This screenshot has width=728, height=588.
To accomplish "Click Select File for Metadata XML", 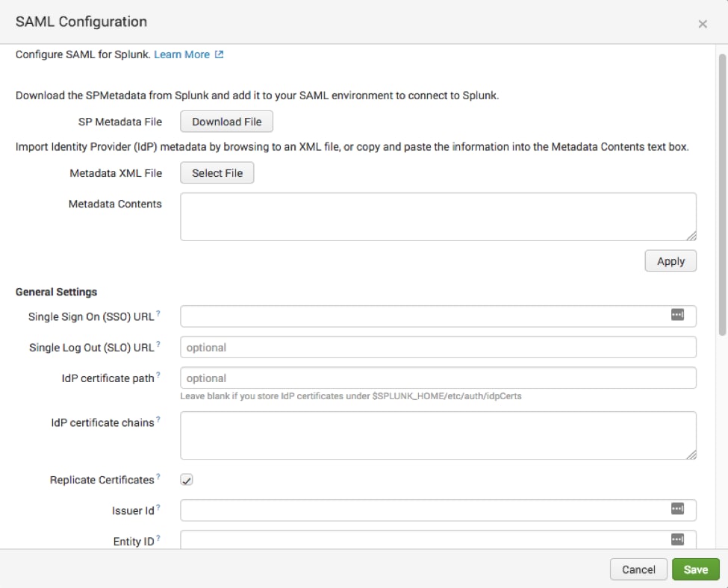I will (217, 172).
